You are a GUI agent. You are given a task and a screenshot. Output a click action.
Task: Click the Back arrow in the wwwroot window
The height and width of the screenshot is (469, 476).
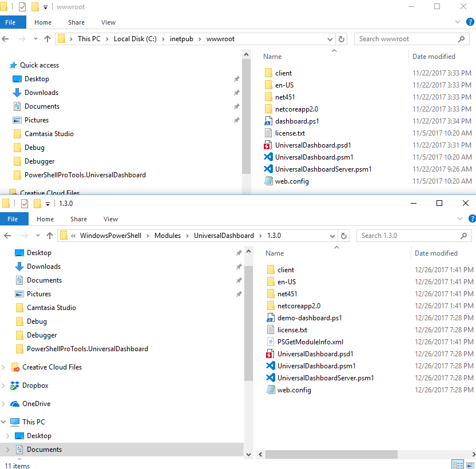pyautogui.click(x=6, y=39)
